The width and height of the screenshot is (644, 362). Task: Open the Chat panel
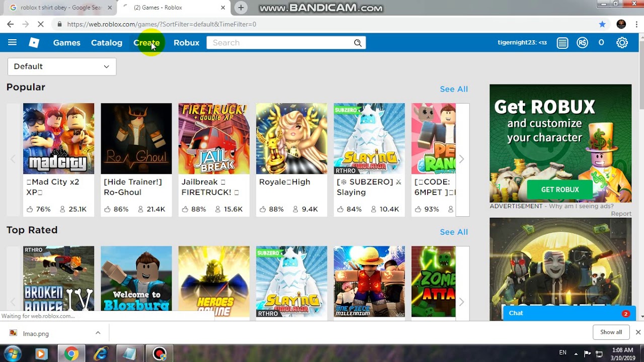tap(570, 313)
